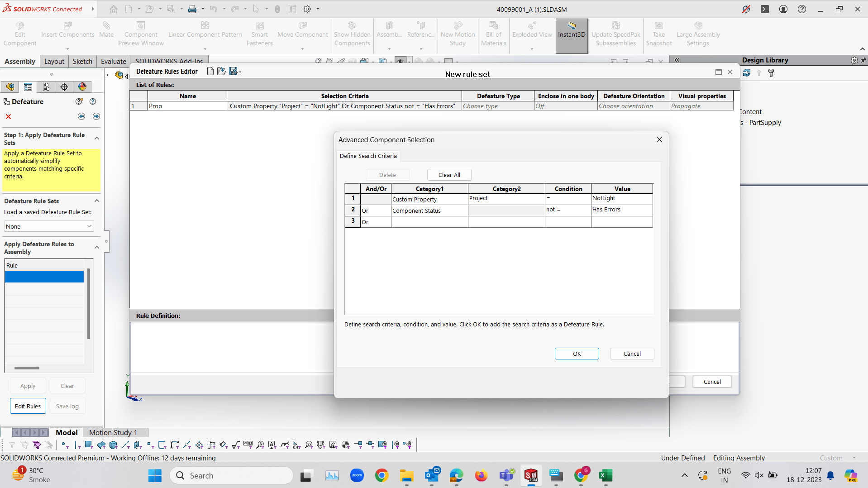The height and width of the screenshot is (488, 868).
Task: Open the FeatureManager design tree tab
Action: coord(10,86)
